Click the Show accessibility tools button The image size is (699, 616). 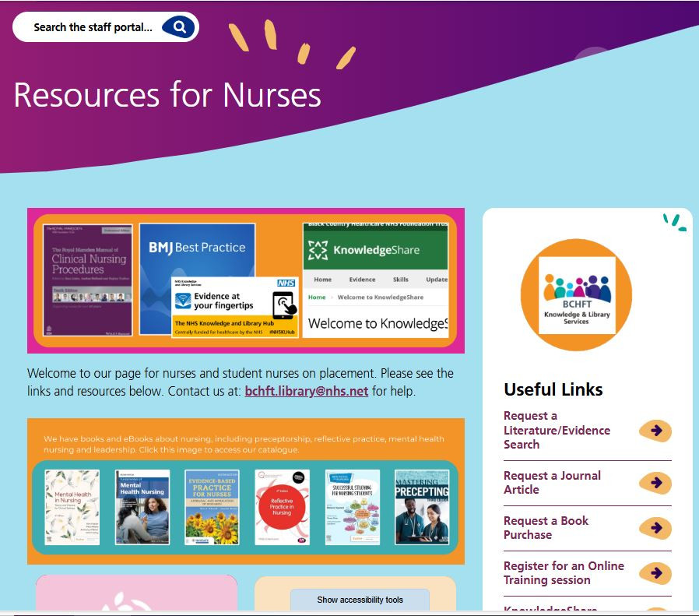click(x=360, y=600)
